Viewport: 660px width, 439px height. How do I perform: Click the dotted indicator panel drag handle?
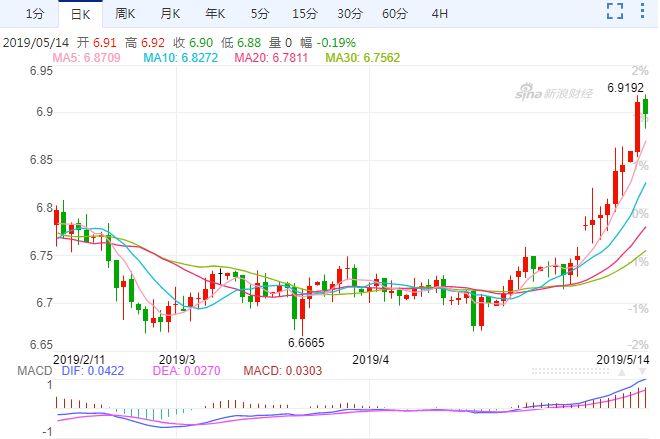[570, 371]
